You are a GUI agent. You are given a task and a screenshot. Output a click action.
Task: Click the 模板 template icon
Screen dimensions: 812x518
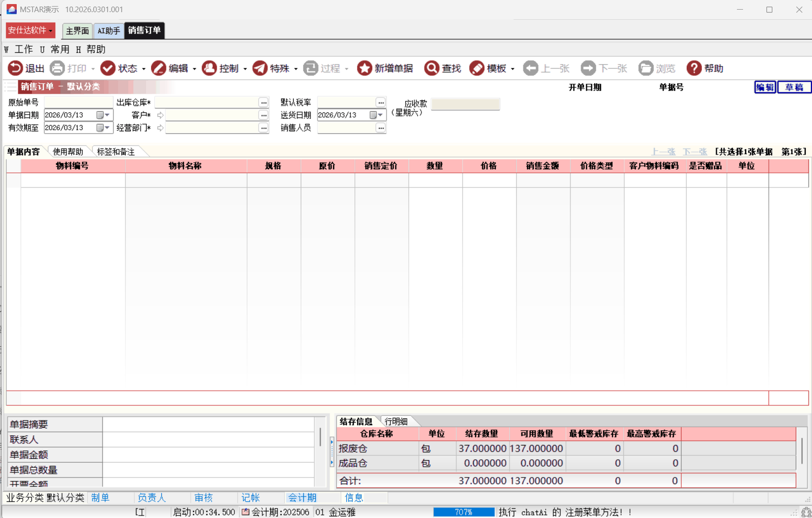pos(477,68)
